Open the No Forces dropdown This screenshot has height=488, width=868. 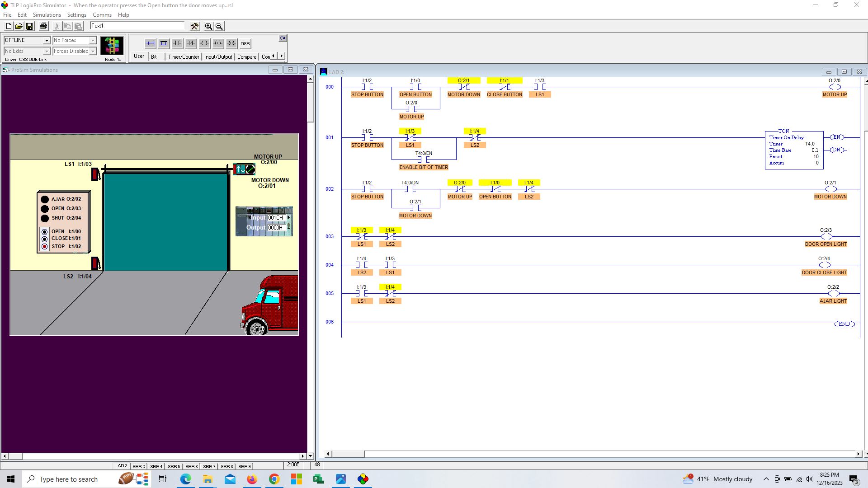[93, 40]
